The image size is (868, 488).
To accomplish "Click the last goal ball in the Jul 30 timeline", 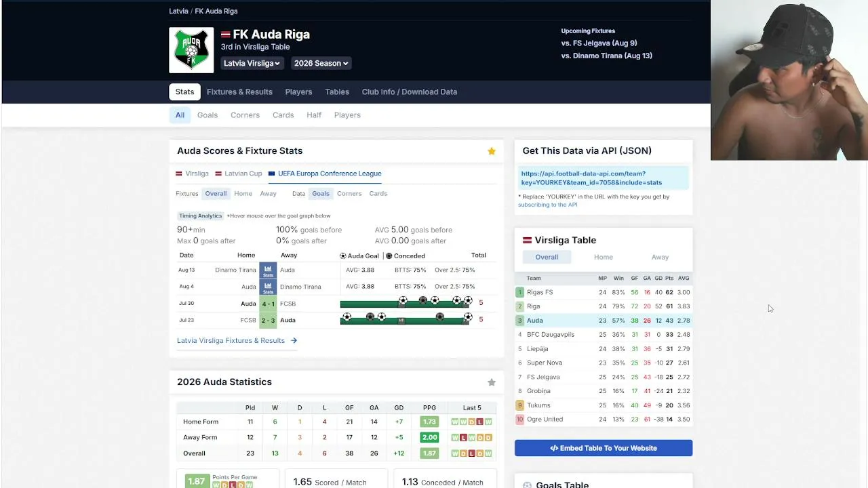I will (468, 300).
